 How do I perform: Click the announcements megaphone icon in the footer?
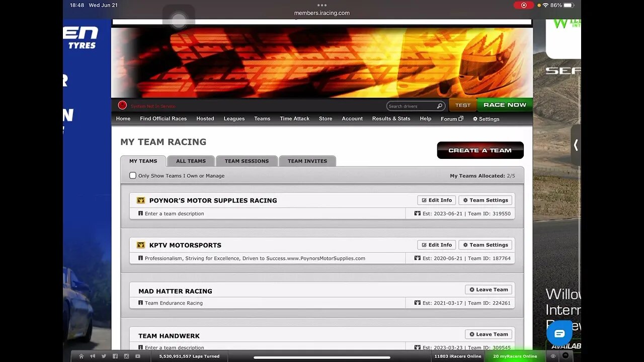93,356
